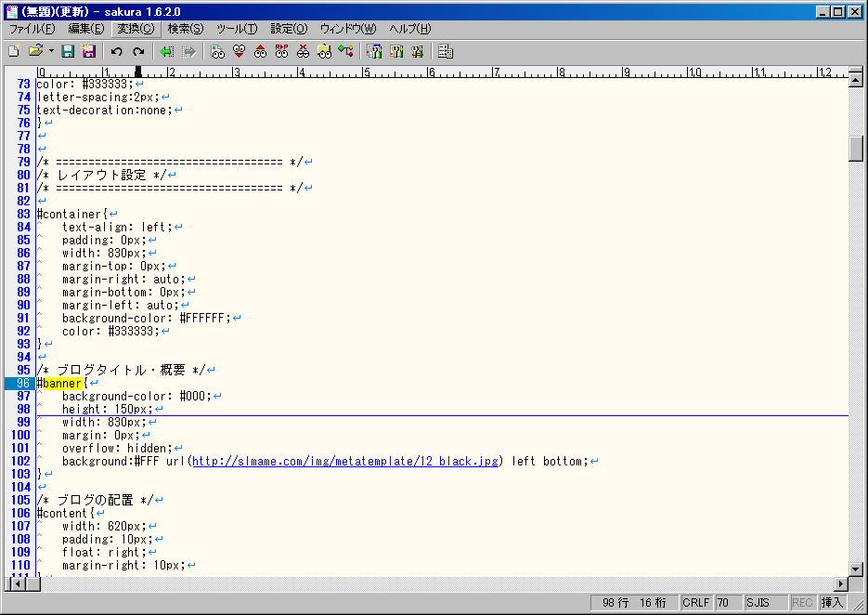Screen dimensions: 868x615
Task: Open Grep search with folder binoculars icon
Action: click(x=324, y=51)
